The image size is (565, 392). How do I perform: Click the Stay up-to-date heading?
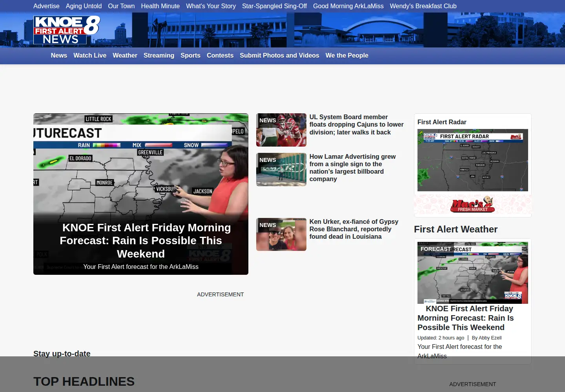point(62,354)
